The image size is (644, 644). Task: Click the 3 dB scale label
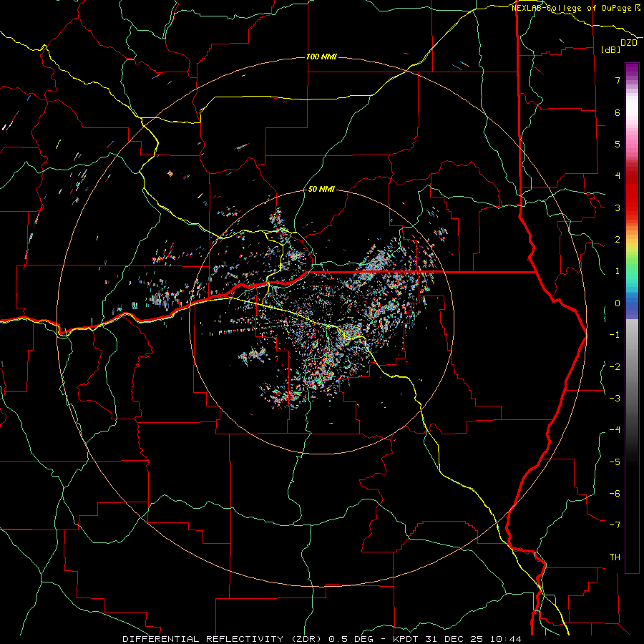[618, 208]
